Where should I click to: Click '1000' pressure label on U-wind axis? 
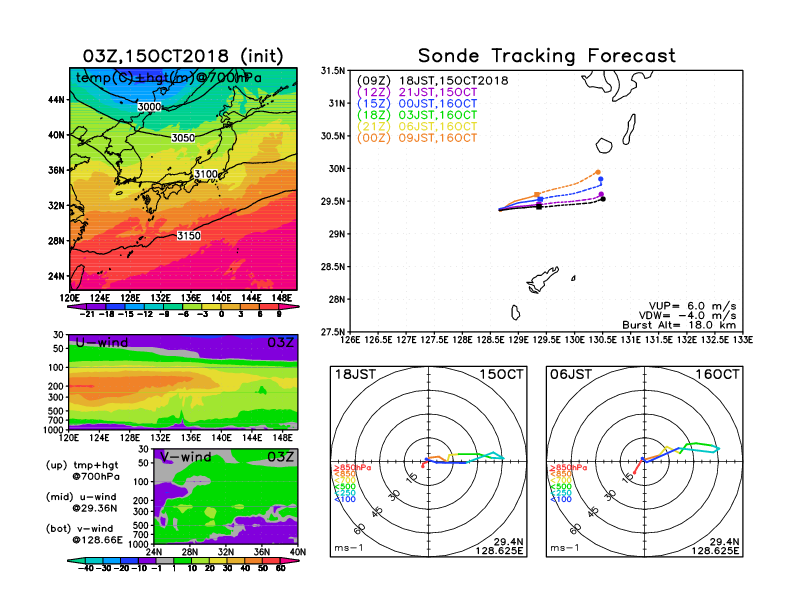(54, 430)
